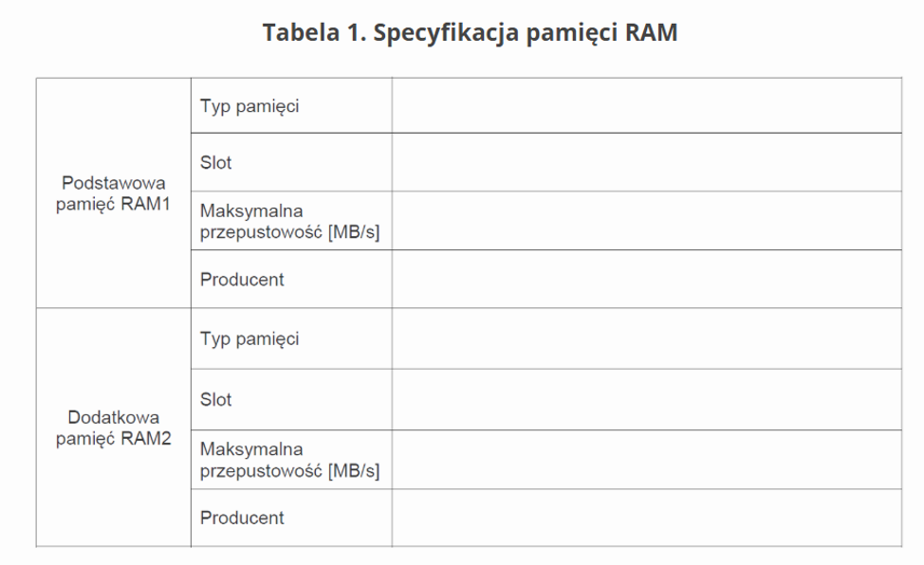924x565 pixels.
Task: Click the 'Maksymalna przepustowość [MB/s]' label for RAM1
Action: coord(289,221)
